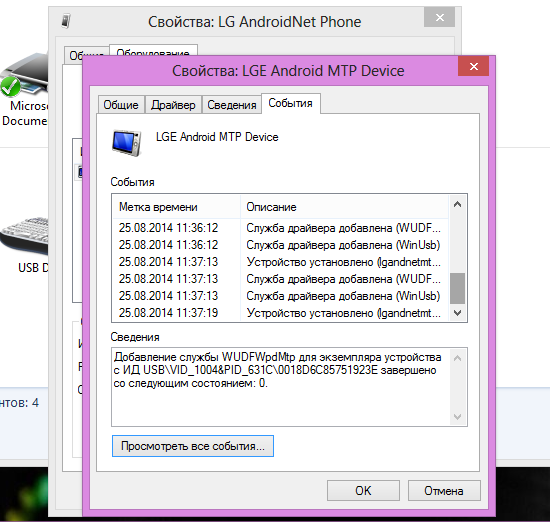This screenshot has width=550, height=522.
Task: Click the Метка времени column header
Action: (x=176, y=207)
